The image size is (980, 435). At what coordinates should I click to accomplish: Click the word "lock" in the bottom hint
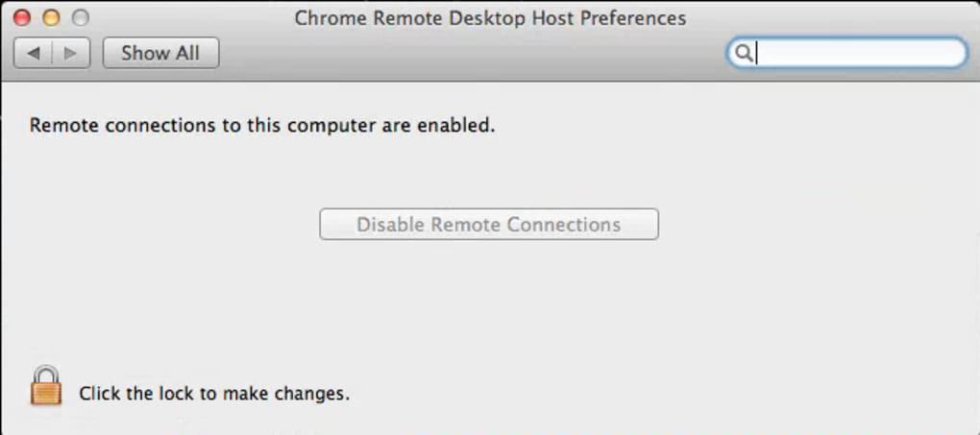coord(172,393)
